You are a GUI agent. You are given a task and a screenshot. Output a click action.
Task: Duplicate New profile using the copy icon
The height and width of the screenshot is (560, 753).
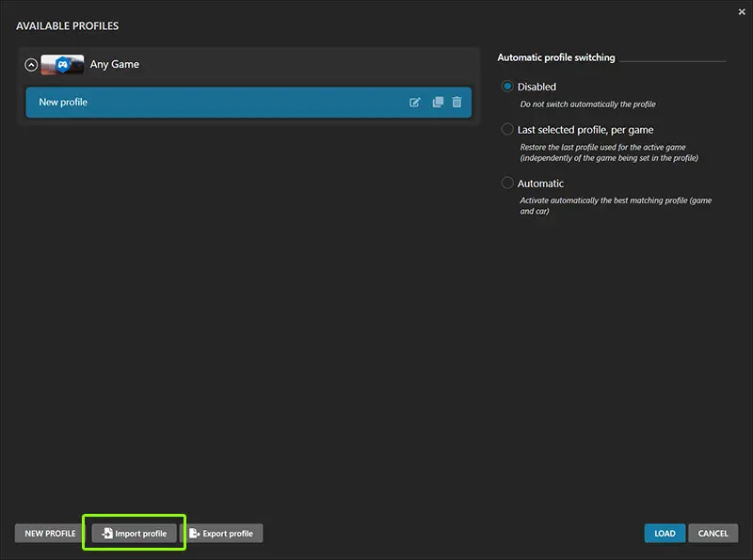437,103
